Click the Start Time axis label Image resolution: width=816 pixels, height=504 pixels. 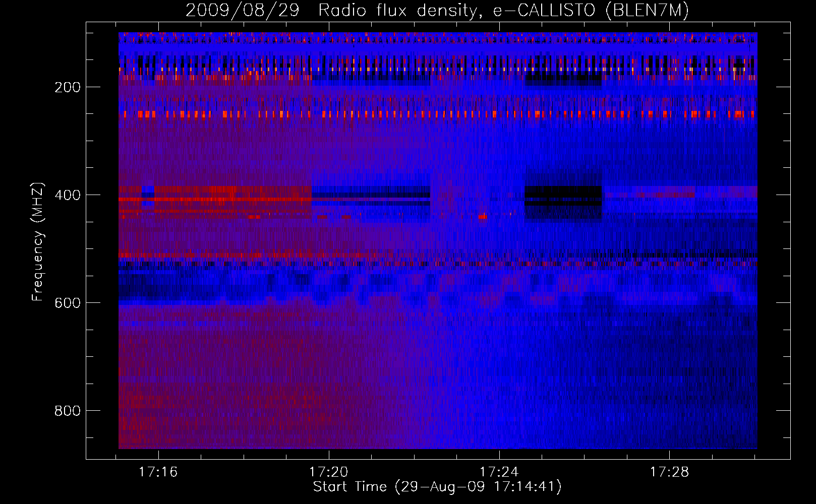click(x=437, y=487)
